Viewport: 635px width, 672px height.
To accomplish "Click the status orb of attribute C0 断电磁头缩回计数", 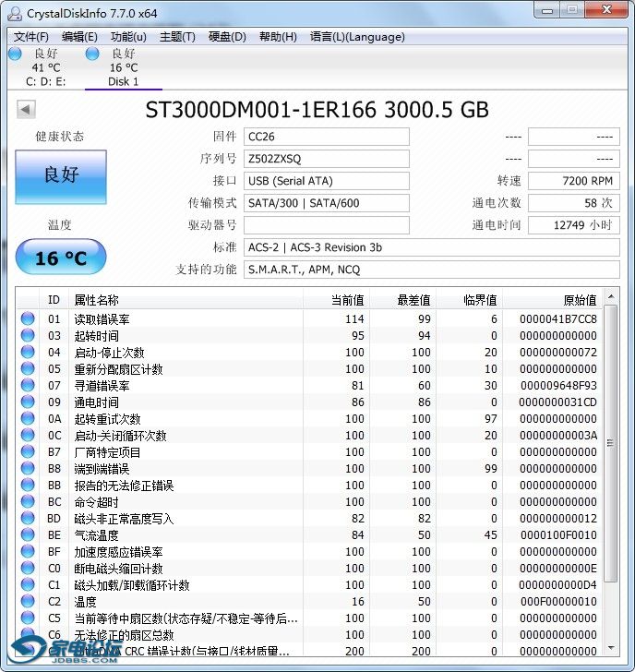I will pyautogui.click(x=28, y=568).
